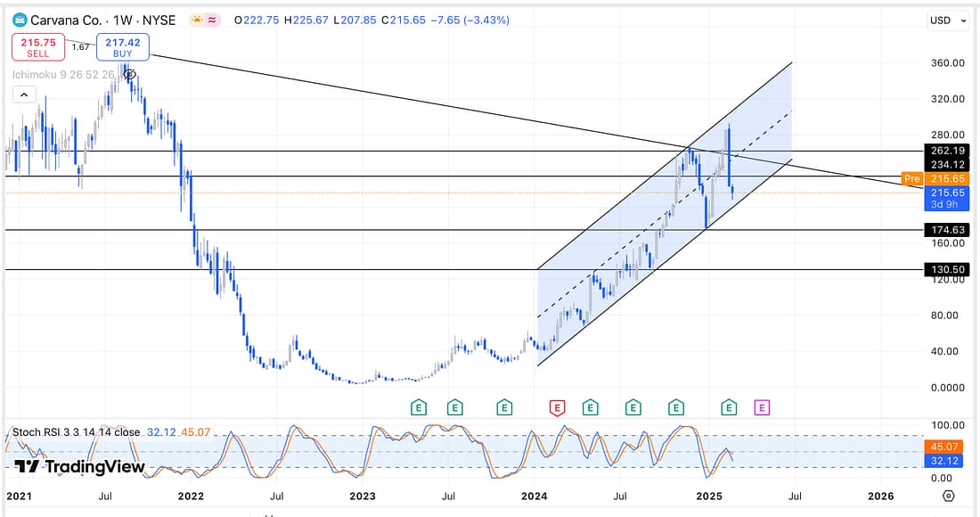Open chart settings hexagon icon at bottom right

click(949, 496)
